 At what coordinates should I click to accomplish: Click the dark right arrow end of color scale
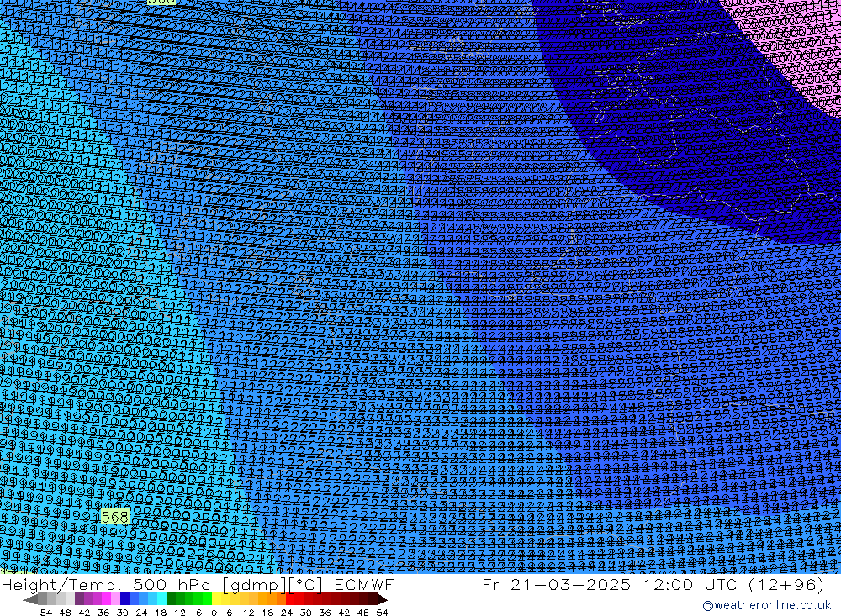click(382, 599)
